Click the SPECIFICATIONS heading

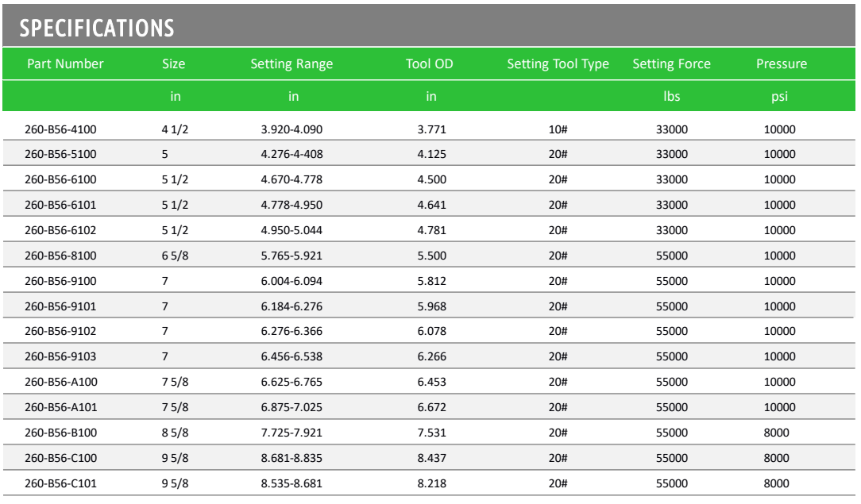click(x=97, y=28)
